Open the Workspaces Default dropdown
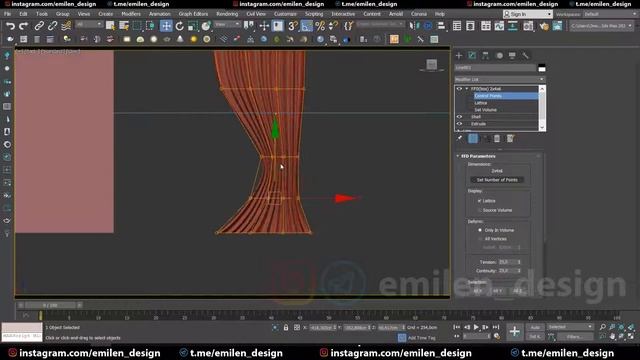This screenshot has width=640, height=360. 610,14
